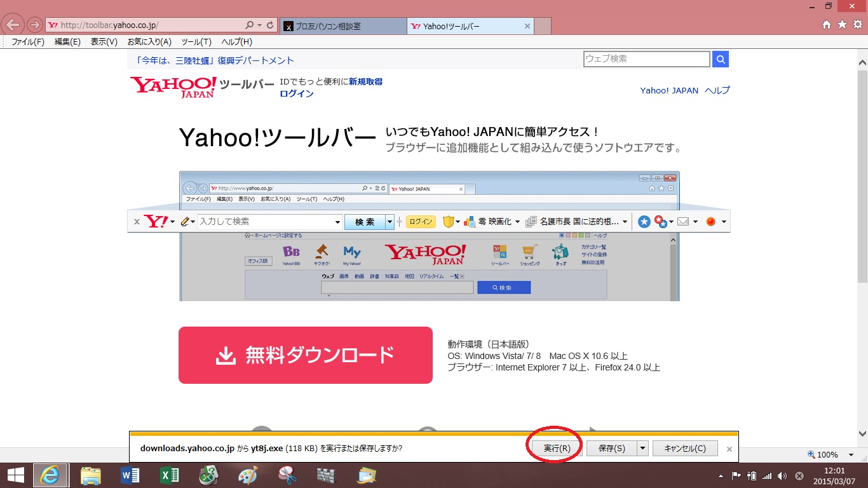Open the ファイル(F) menu
The height and width of the screenshot is (488, 868).
(28, 42)
